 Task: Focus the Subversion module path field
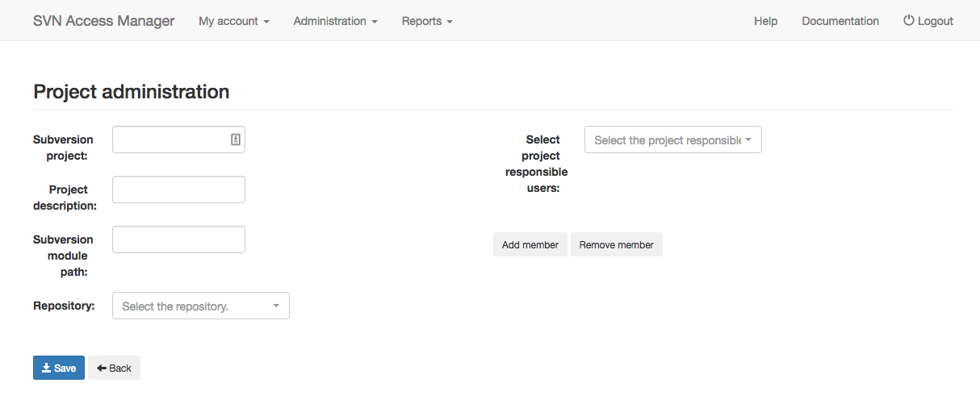[x=178, y=239]
